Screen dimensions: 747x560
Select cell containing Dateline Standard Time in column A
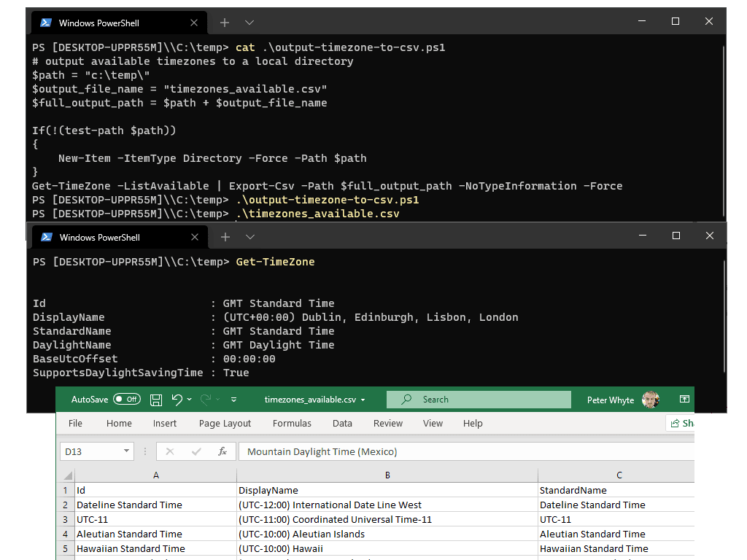156,505
